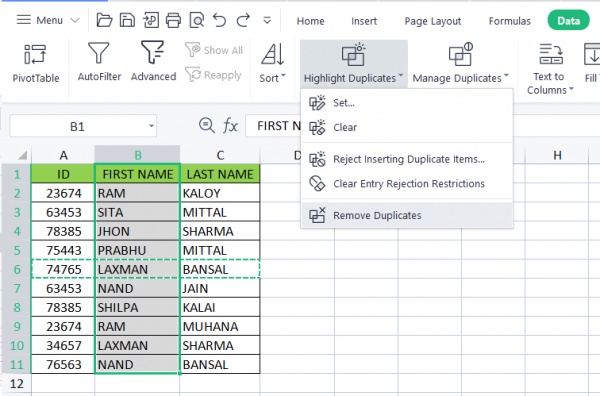Open Advanced filter

tap(153, 61)
